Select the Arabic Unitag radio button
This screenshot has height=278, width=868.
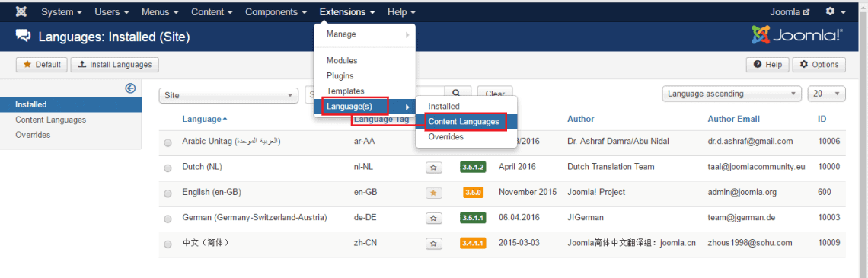[x=168, y=143]
